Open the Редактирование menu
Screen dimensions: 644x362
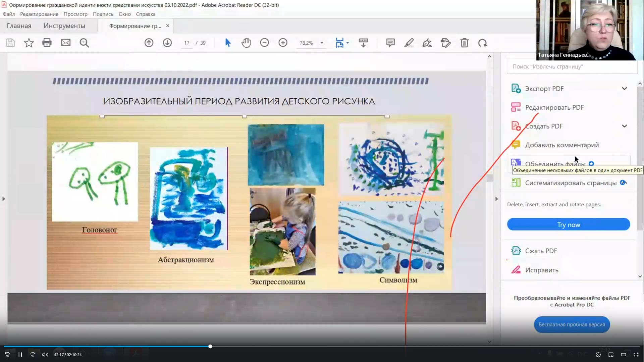[x=39, y=14]
